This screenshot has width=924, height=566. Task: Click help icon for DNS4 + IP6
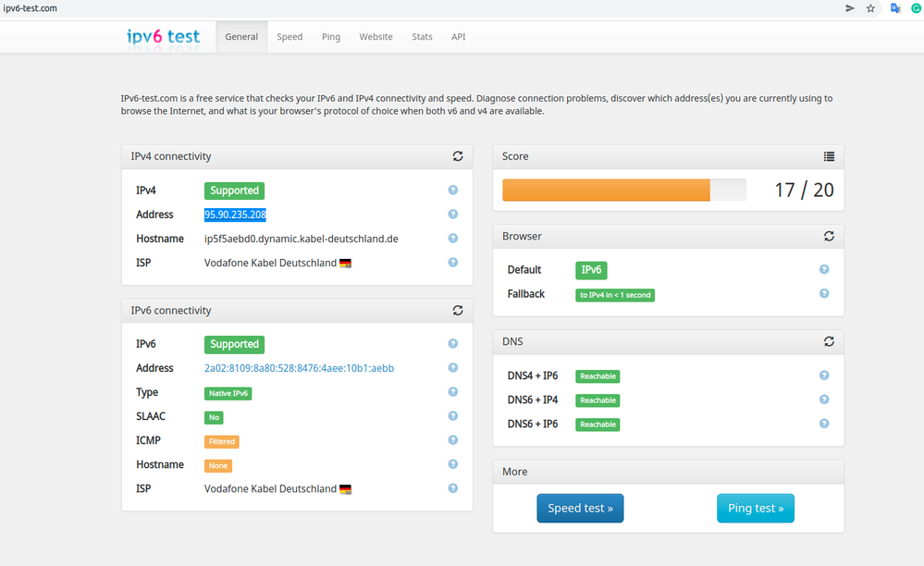tap(824, 375)
